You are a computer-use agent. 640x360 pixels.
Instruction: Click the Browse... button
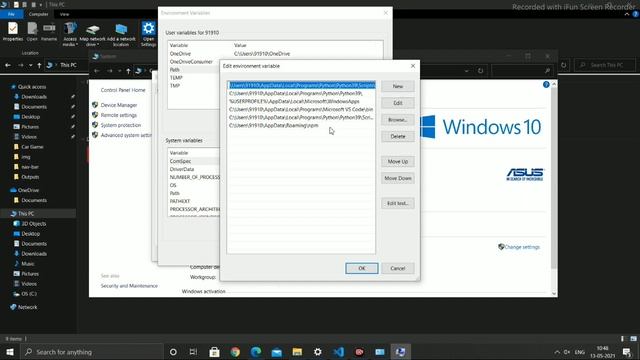tap(398, 120)
